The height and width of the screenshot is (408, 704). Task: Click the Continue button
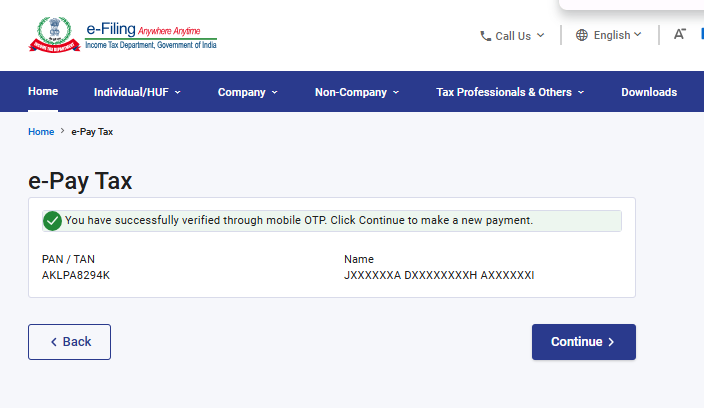pyautogui.click(x=584, y=342)
